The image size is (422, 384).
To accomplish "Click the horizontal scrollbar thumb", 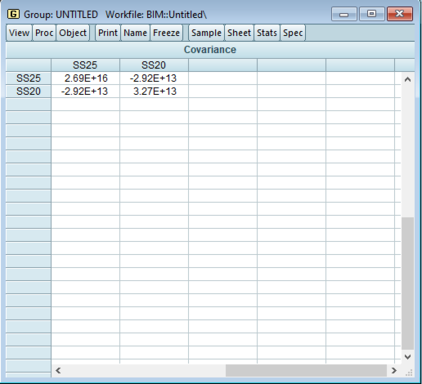I will pos(306,370).
